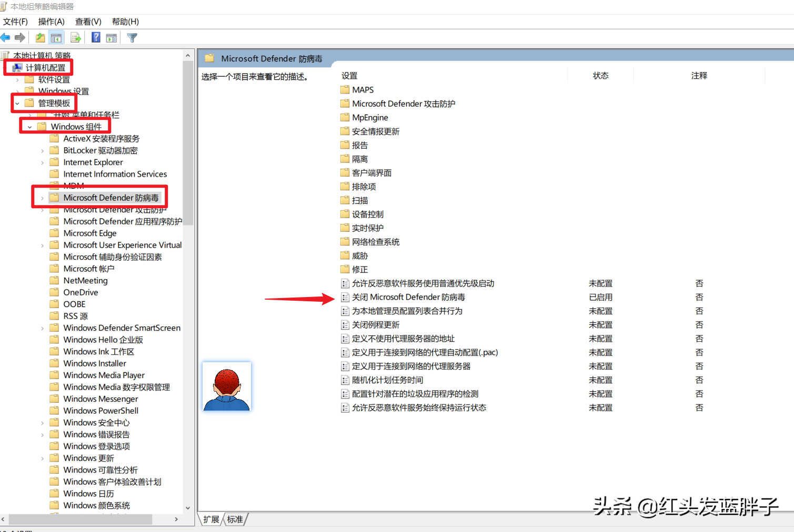Toggle the Show/Hide action pane icon
The image size is (794, 532).
click(x=112, y=37)
